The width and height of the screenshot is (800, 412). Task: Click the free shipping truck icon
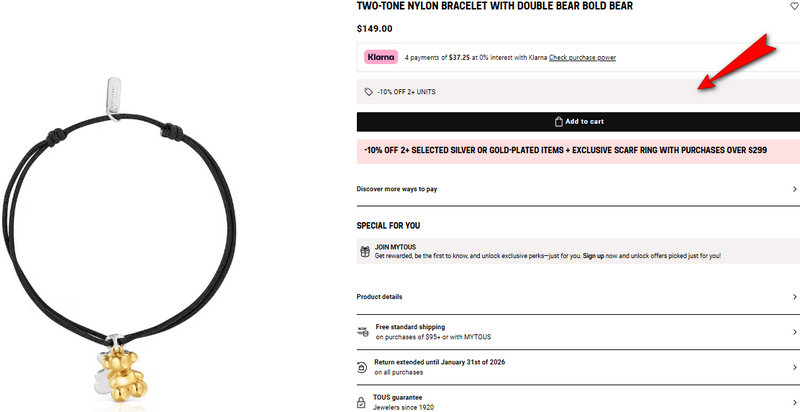click(363, 331)
